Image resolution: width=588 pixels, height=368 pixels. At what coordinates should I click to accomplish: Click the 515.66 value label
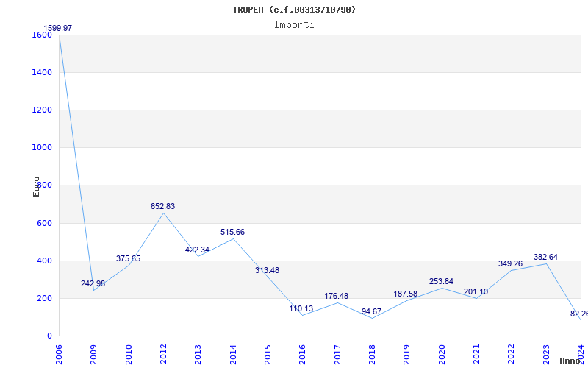pos(232,233)
